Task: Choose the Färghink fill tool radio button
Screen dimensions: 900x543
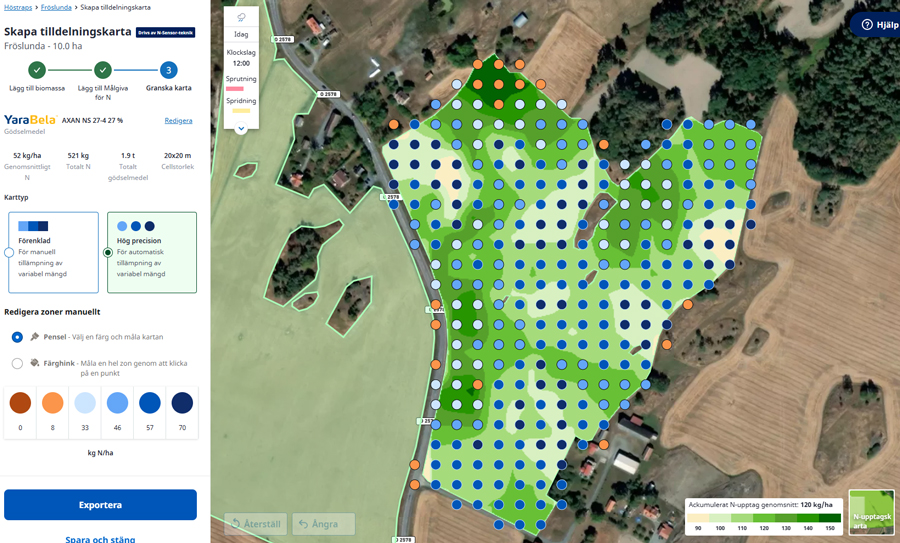Action: click(x=17, y=364)
